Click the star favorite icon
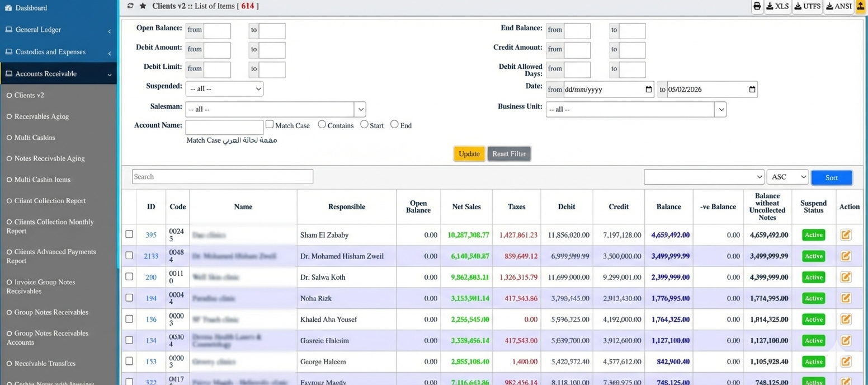Image resolution: width=868 pixels, height=385 pixels. tap(143, 6)
